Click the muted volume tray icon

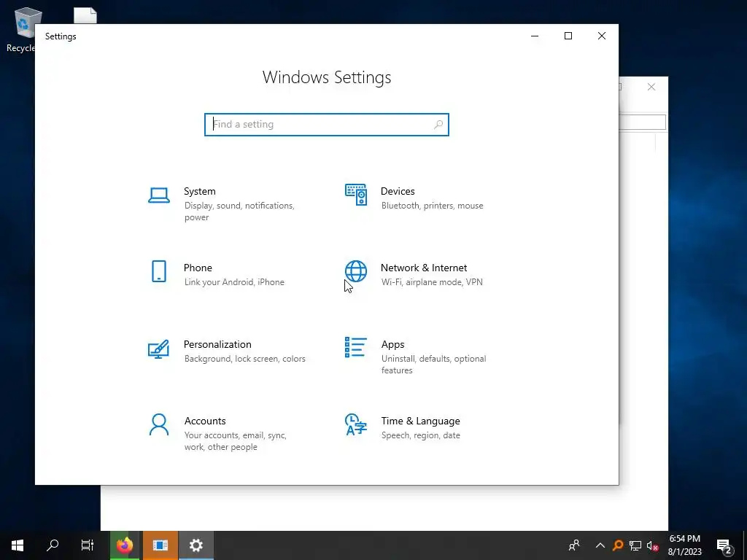pos(652,545)
